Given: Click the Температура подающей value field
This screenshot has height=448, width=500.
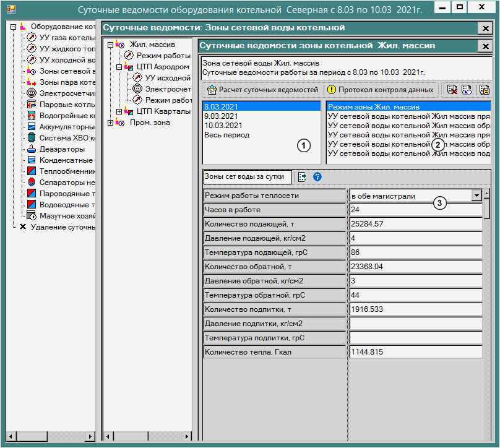Looking at the screenshot, I should (x=416, y=253).
